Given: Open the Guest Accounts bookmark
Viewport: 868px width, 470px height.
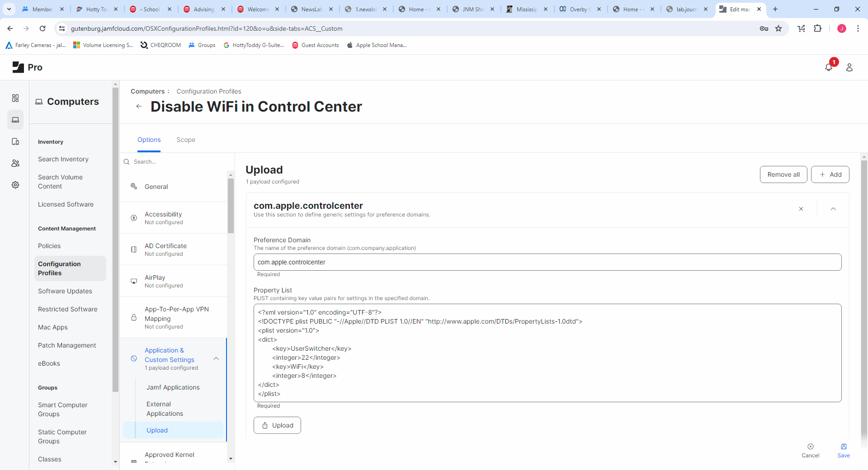Looking at the screenshot, I should (316, 45).
